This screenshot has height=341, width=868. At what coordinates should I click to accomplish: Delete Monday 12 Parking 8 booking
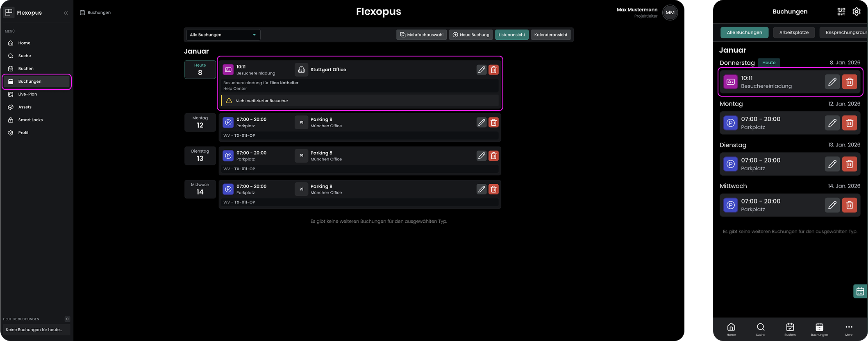493,122
